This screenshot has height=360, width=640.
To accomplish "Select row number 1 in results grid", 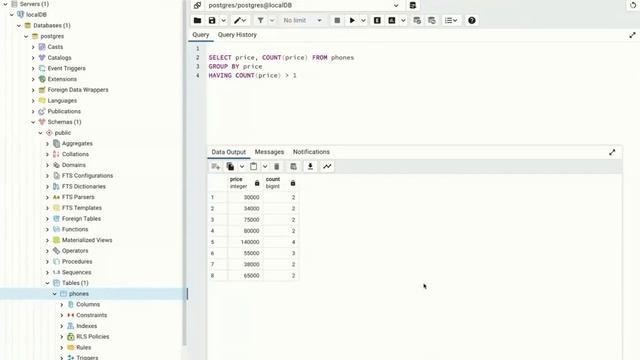I will pos(218,197).
